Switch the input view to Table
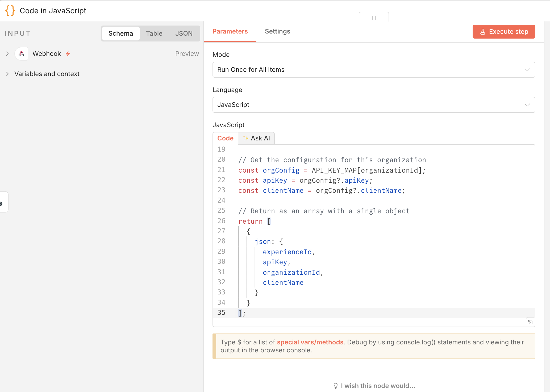This screenshot has height=392, width=550. [154, 34]
